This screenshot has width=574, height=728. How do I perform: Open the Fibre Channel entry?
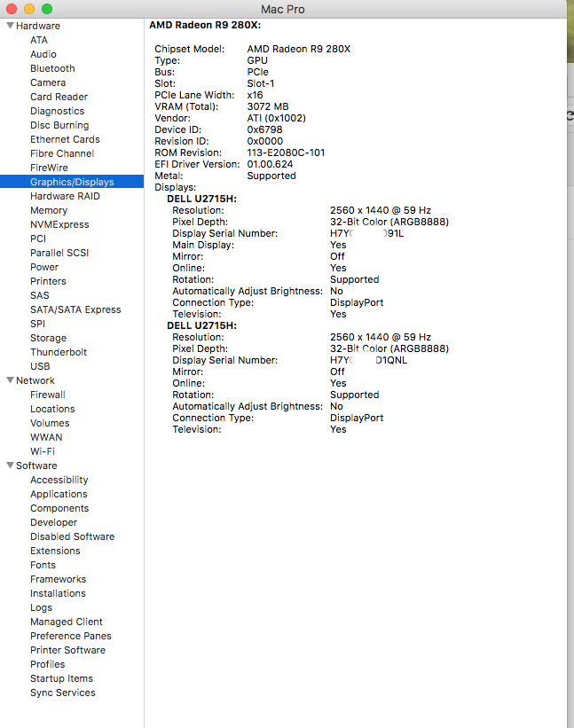62,153
